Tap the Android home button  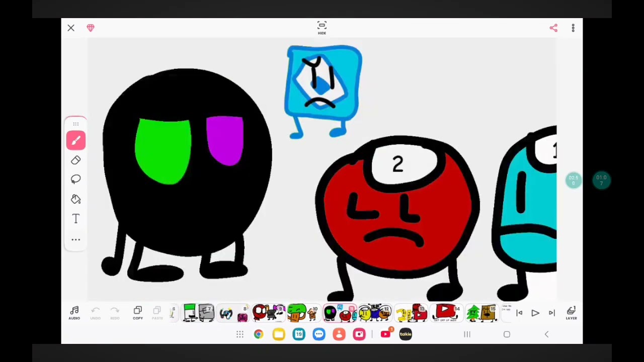pyautogui.click(x=507, y=334)
